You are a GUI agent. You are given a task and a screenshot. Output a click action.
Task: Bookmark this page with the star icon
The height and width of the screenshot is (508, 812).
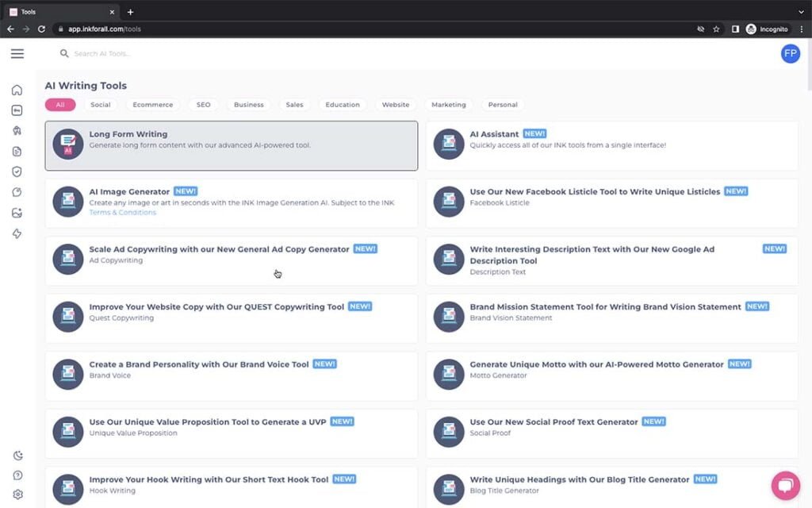point(716,29)
